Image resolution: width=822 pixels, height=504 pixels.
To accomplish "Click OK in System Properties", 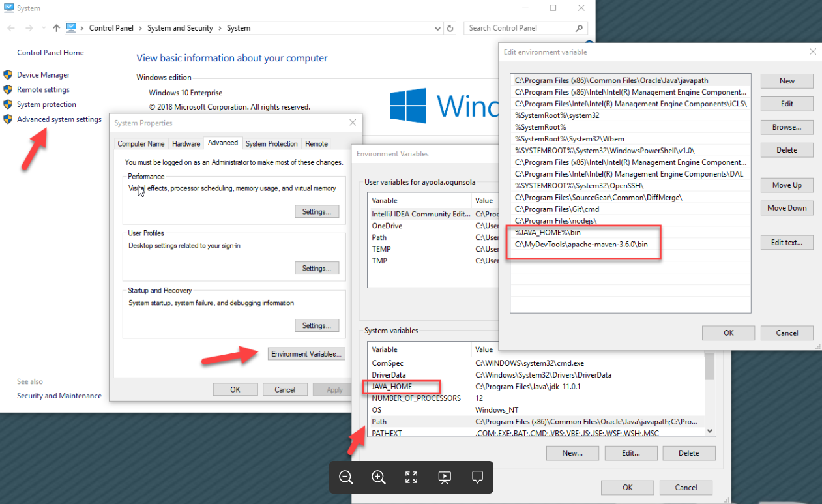I will click(235, 389).
